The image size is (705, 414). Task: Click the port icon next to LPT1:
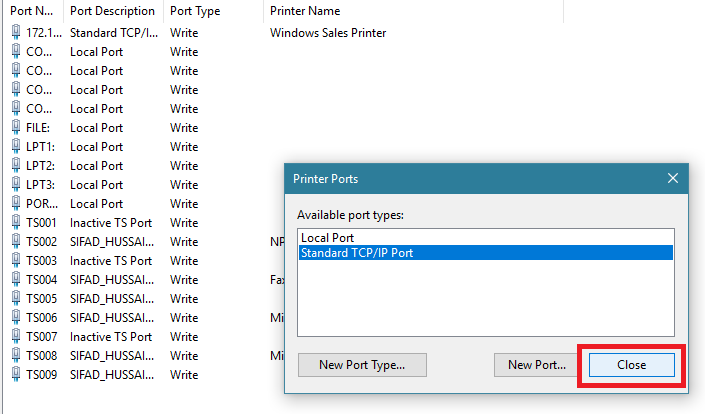tap(16, 147)
